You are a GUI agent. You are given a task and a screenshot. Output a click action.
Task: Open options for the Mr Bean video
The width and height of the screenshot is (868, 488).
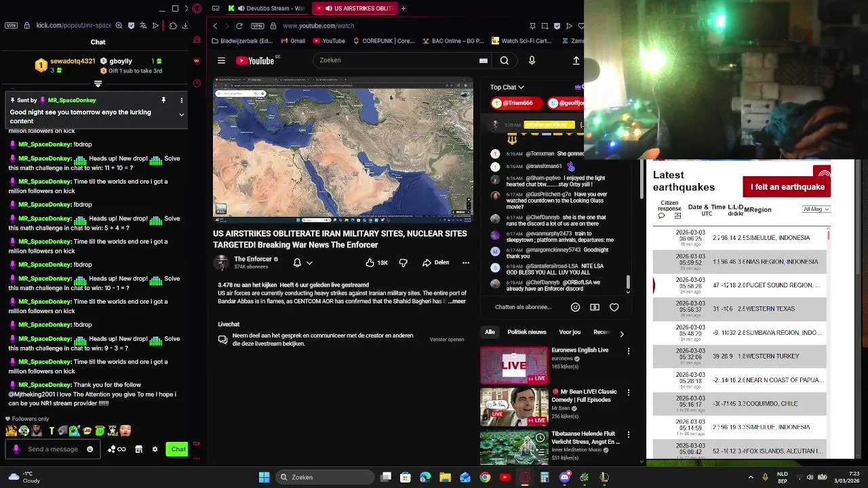coord(629,392)
